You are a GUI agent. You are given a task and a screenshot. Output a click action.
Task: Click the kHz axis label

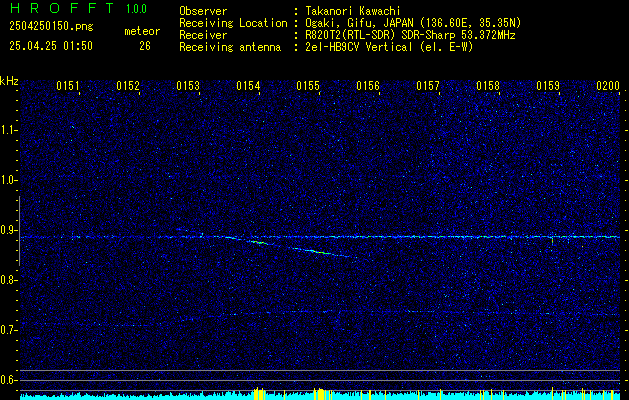pos(9,81)
